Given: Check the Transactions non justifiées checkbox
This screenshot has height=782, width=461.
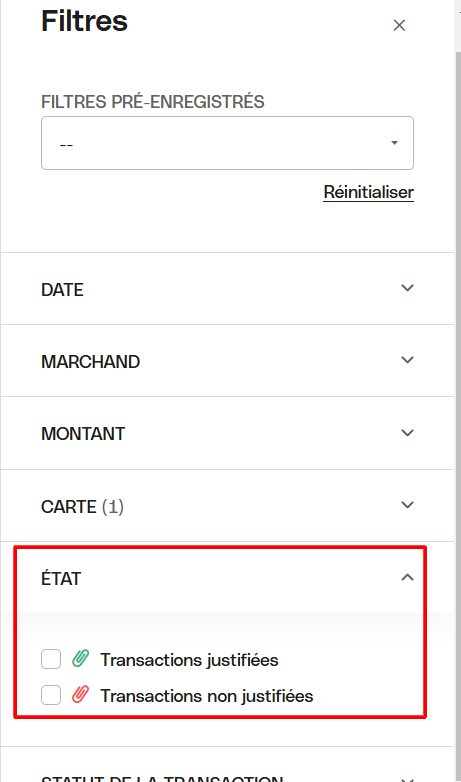Looking at the screenshot, I should 51,695.
